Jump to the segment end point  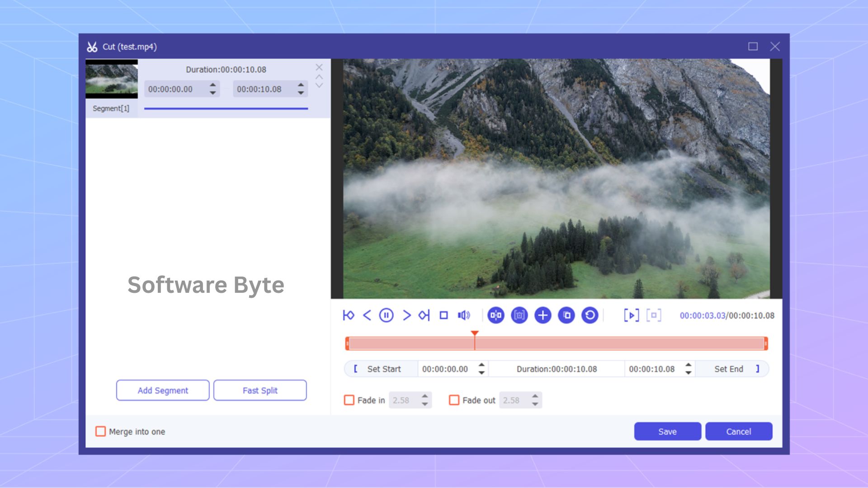(424, 315)
